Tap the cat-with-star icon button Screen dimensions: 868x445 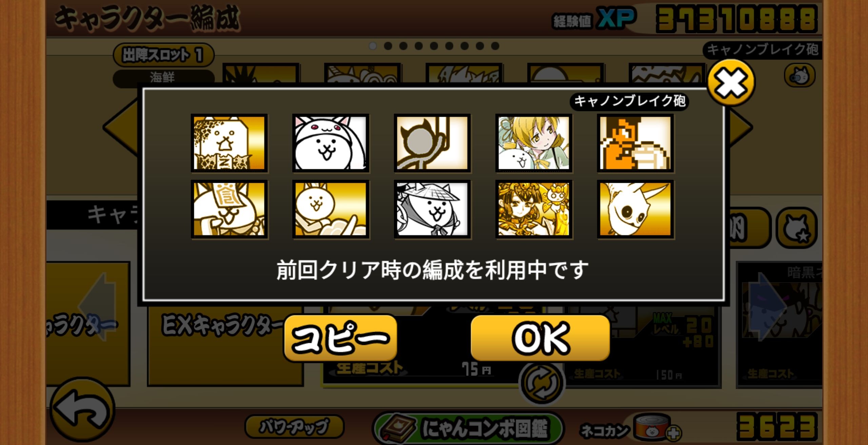[x=797, y=228]
